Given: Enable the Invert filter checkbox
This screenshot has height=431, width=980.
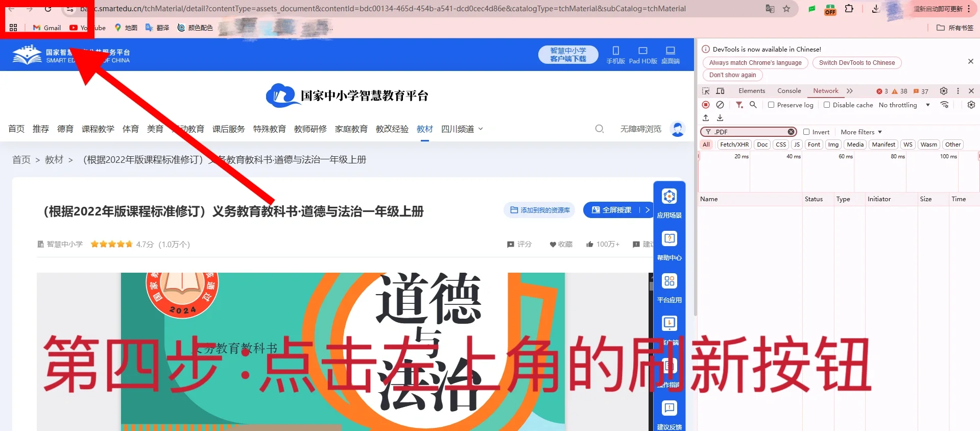Looking at the screenshot, I should coord(806,132).
